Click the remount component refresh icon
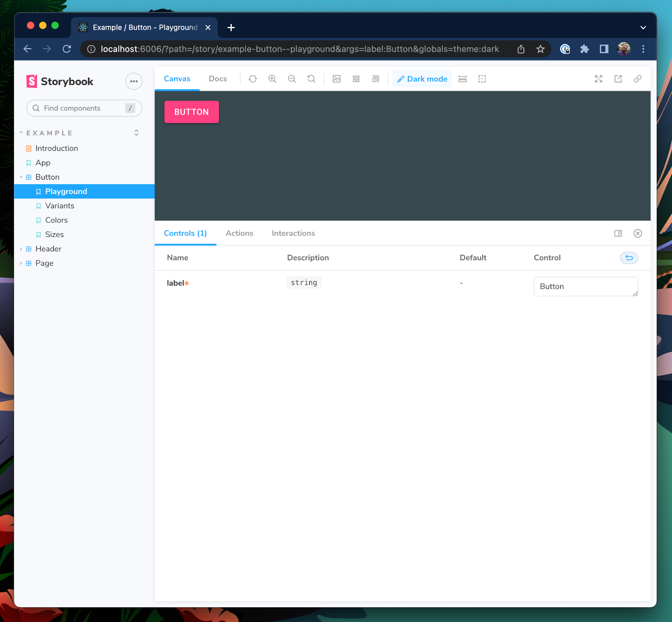Viewport: 672px width, 622px height. tap(252, 79)
